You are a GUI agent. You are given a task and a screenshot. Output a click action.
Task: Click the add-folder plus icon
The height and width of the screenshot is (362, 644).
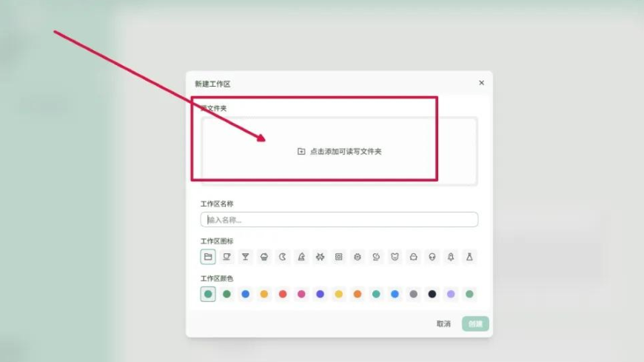pos(301,151)
